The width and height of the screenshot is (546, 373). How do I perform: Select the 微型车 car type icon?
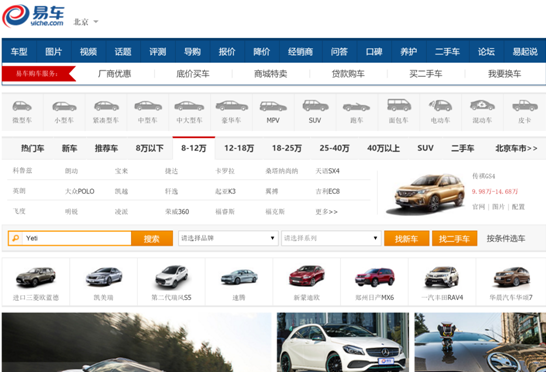pyautogui.click(x=22, y=106)
